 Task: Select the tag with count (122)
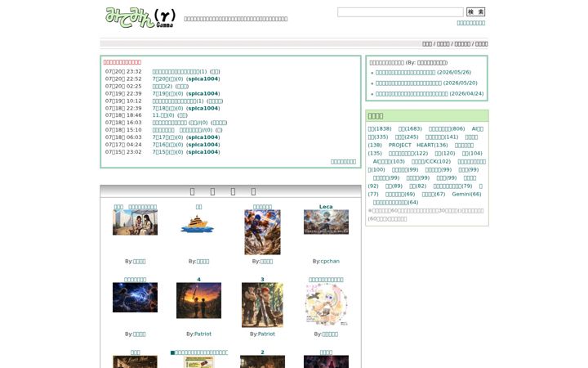point(408,154)
